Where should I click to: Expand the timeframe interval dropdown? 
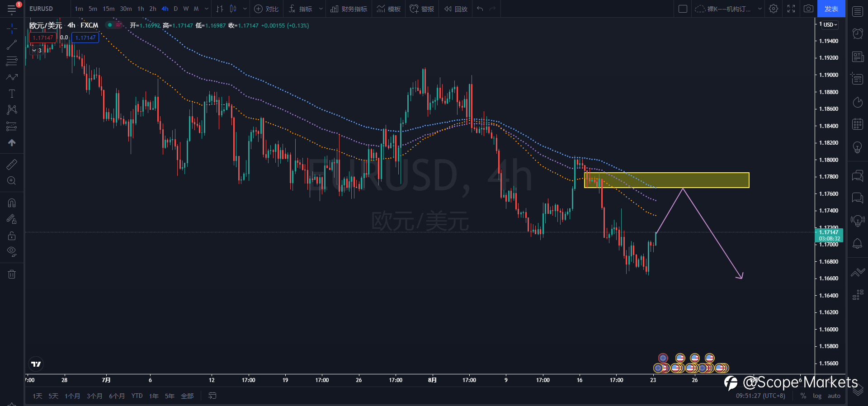[207, 9]
